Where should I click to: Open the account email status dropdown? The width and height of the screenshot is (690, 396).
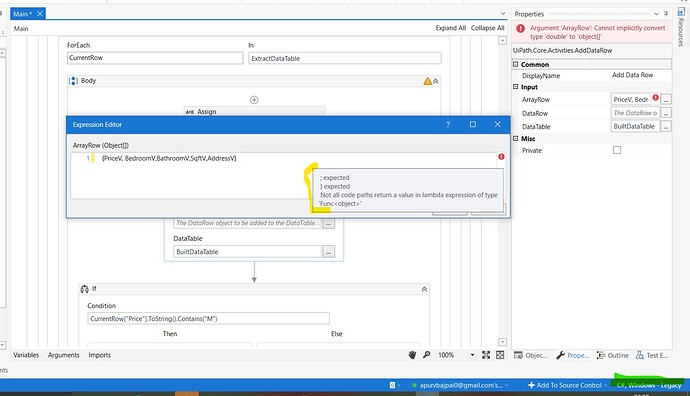460,385
